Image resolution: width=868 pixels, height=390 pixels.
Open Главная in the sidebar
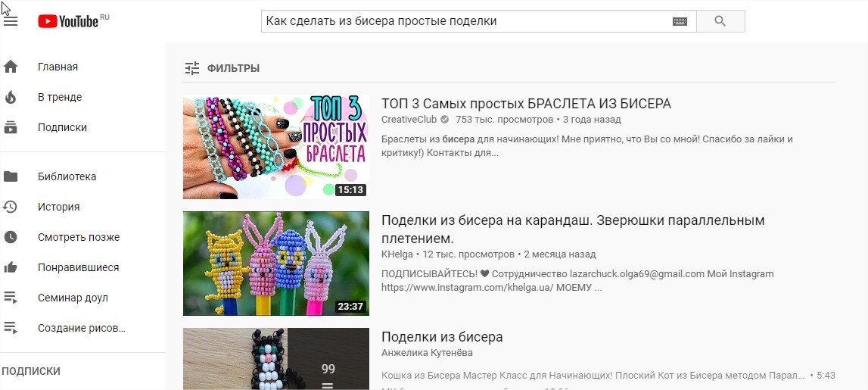click(58, 67)
